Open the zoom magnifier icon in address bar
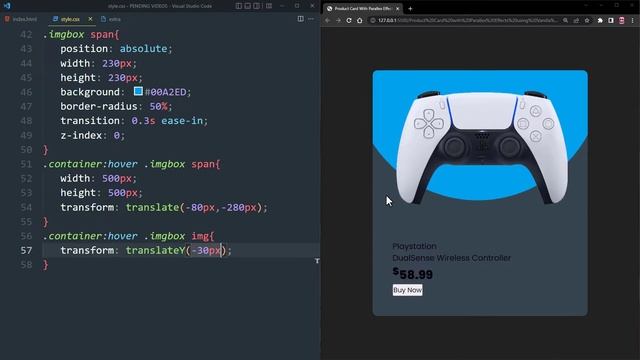This screenshot has width=640, height=360. tap(565, 20)
